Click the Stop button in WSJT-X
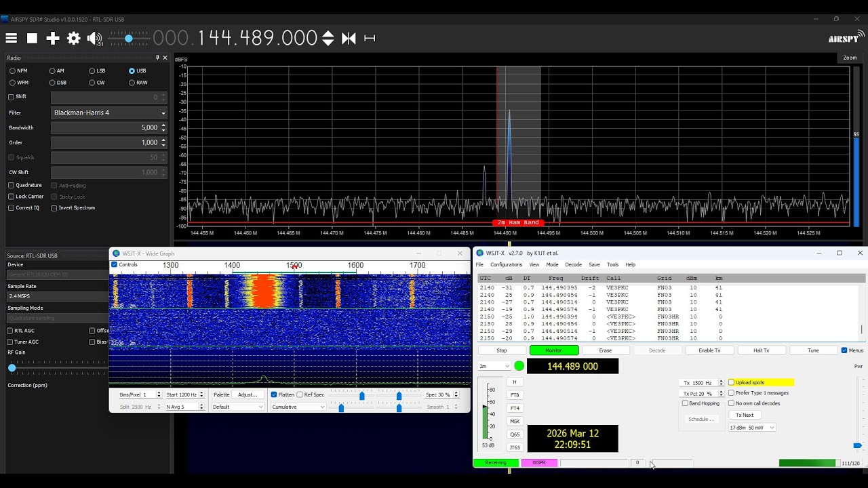This screenshot has width=868, height=488. pos(502,350)
